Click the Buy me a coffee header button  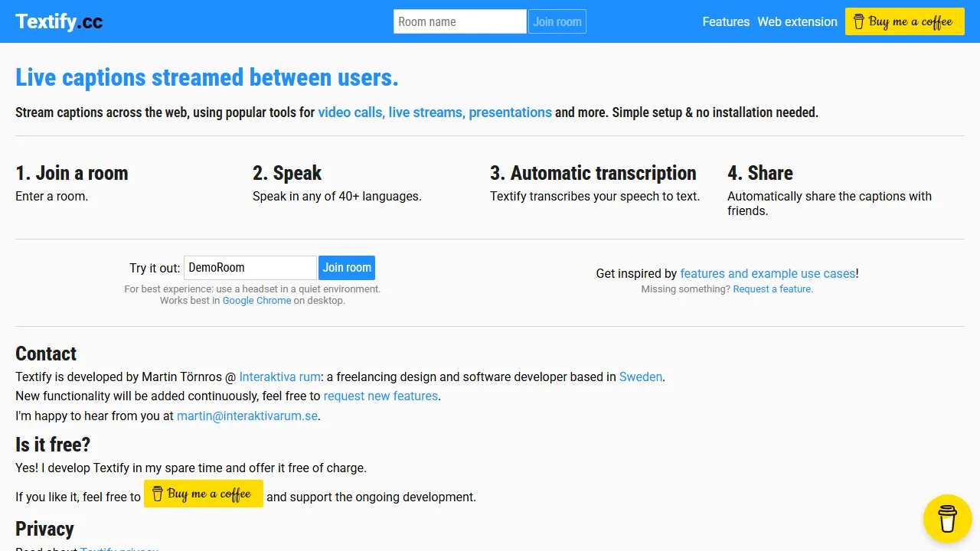(904, 21)
